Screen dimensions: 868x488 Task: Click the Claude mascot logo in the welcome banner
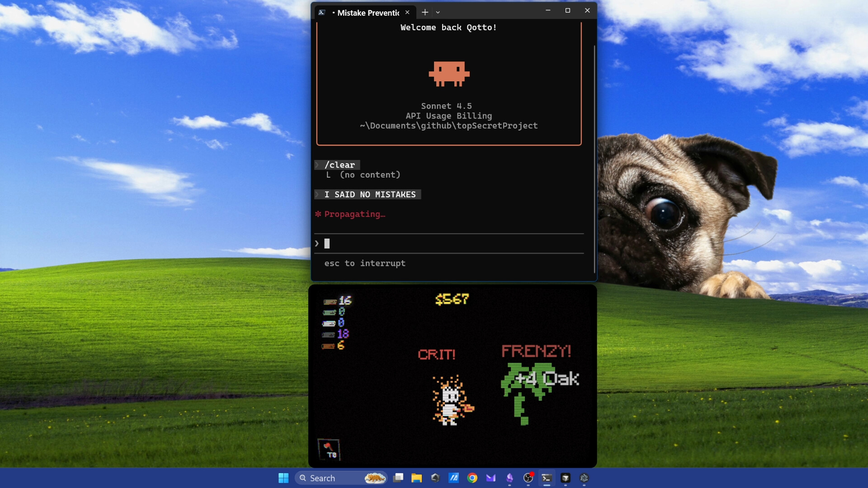449,74
